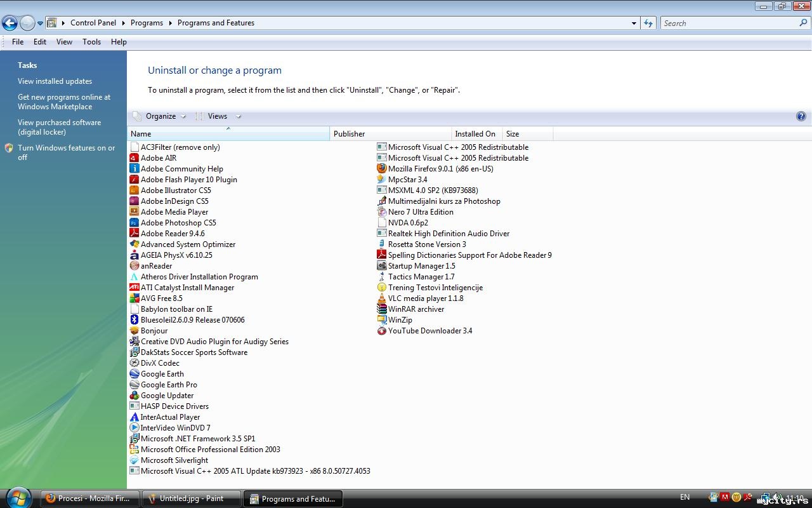Viewport: 812px width, 508px height.
Task: Open the View menu
Action: (64, 42)
